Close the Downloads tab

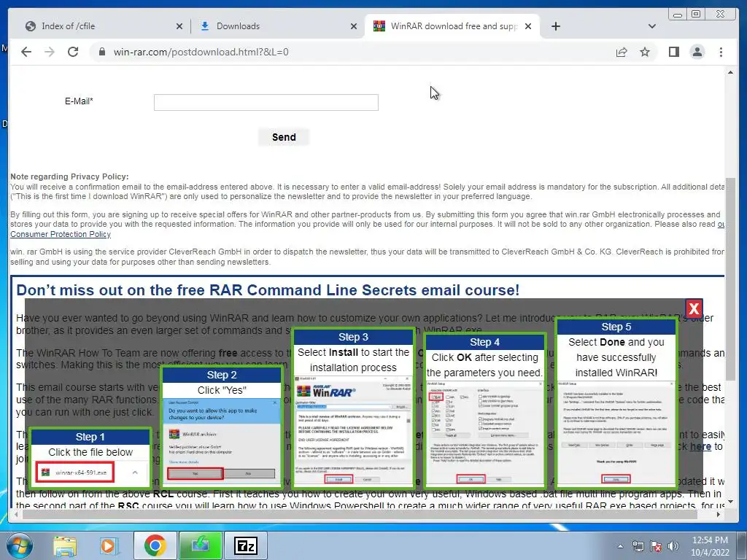(354, 27)
